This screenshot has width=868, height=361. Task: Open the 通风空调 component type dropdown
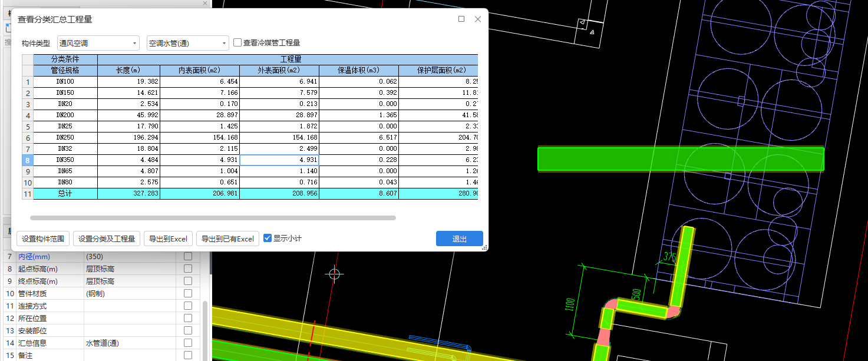98,43
